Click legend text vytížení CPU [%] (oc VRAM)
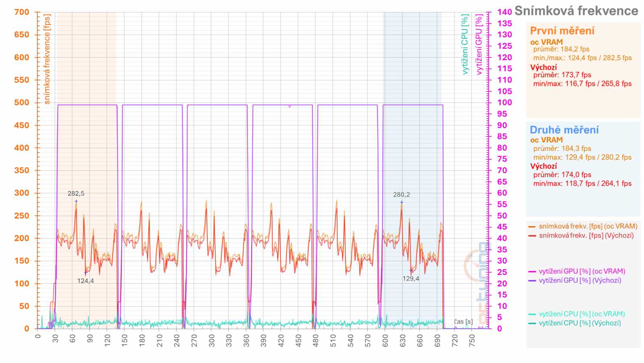Viewport: 644px width, 363px height. tap(582, 314)
